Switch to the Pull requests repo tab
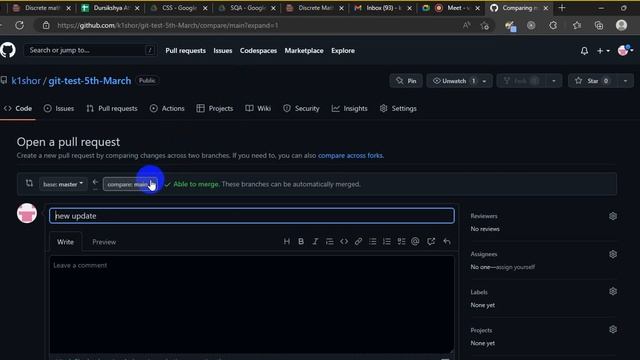This screenshot has width=640, height=360. pos(112,109)
